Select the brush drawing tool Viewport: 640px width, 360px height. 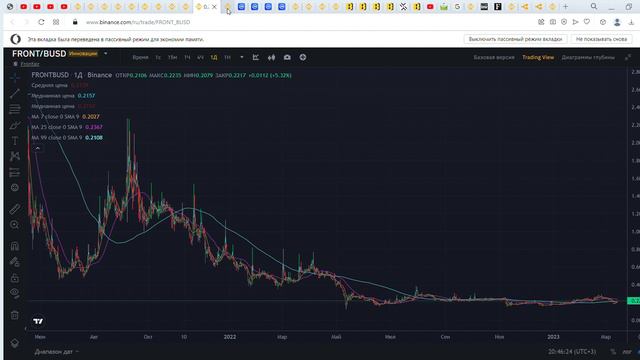(x=15, y=125)
